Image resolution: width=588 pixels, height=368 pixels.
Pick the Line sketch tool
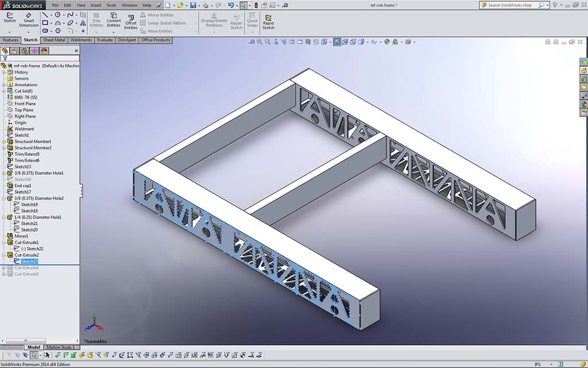45,14
